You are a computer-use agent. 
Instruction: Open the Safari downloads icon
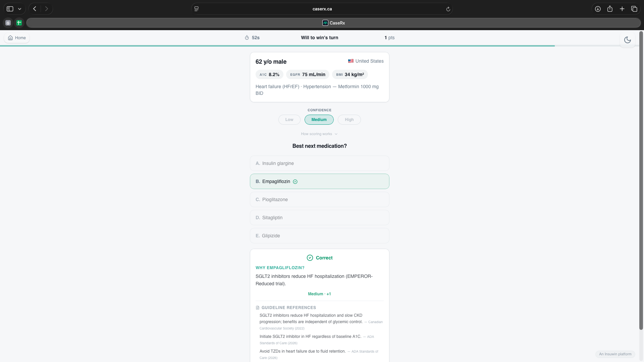598,9
